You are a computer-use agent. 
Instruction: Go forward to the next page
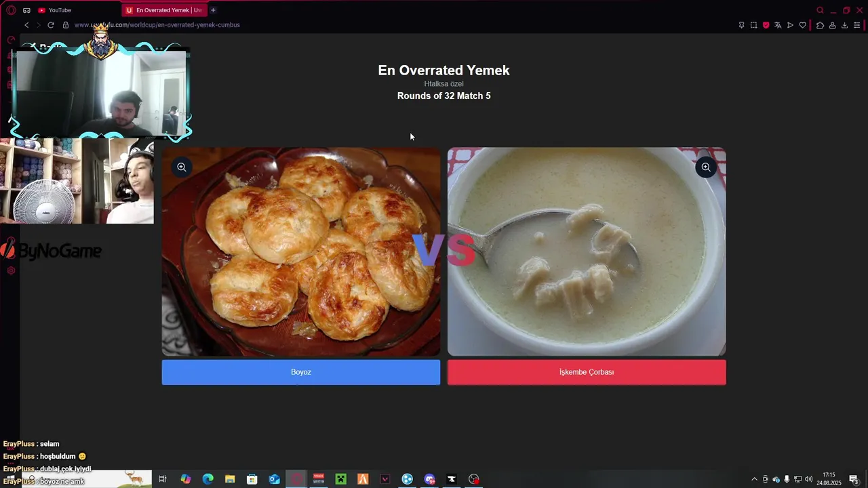point(38,25)
